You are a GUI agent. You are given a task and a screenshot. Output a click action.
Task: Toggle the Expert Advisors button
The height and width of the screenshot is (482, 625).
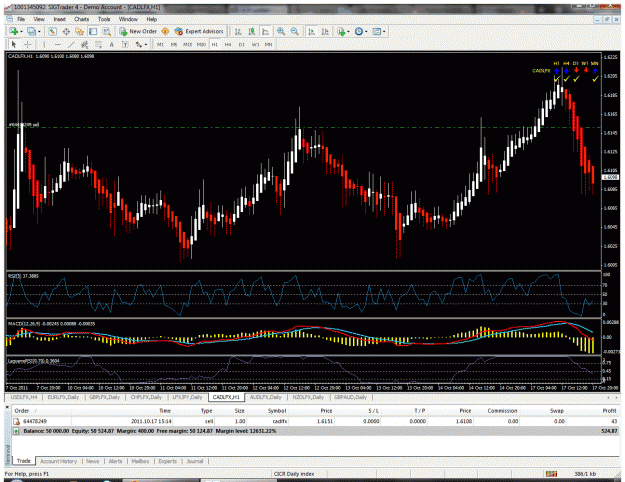pos(199,31)
